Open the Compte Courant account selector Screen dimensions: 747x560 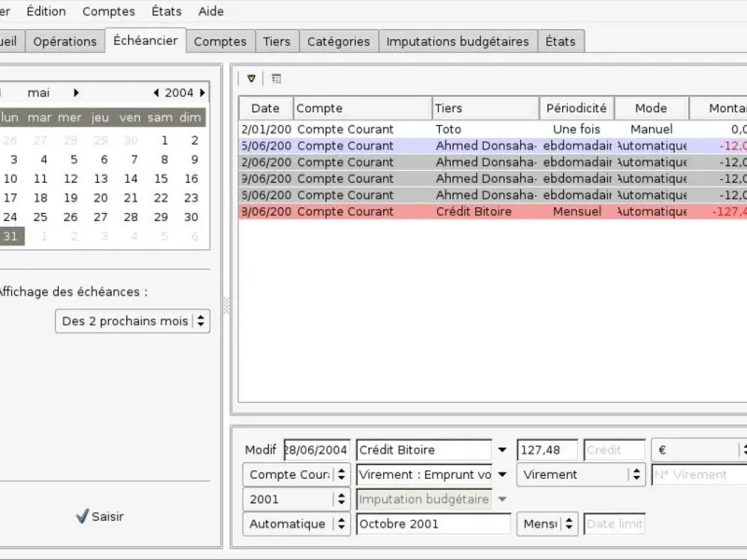coord(296,475)
